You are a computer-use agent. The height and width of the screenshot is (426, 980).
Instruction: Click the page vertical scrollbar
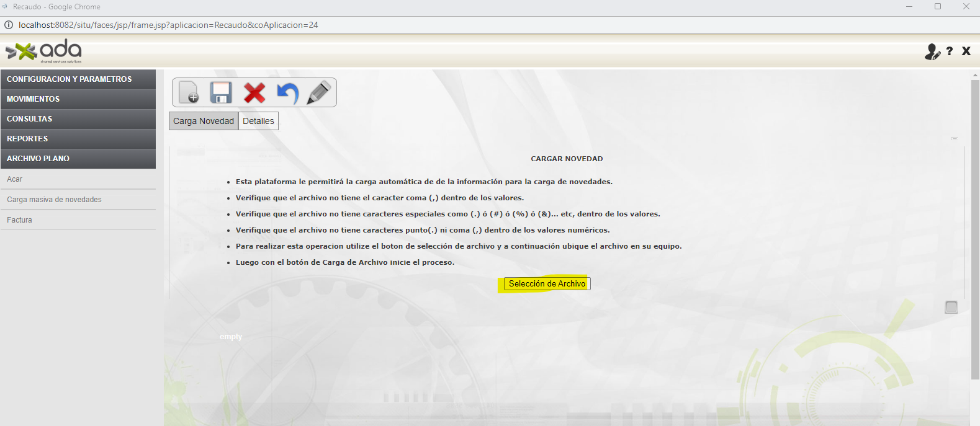pos(974,229)
